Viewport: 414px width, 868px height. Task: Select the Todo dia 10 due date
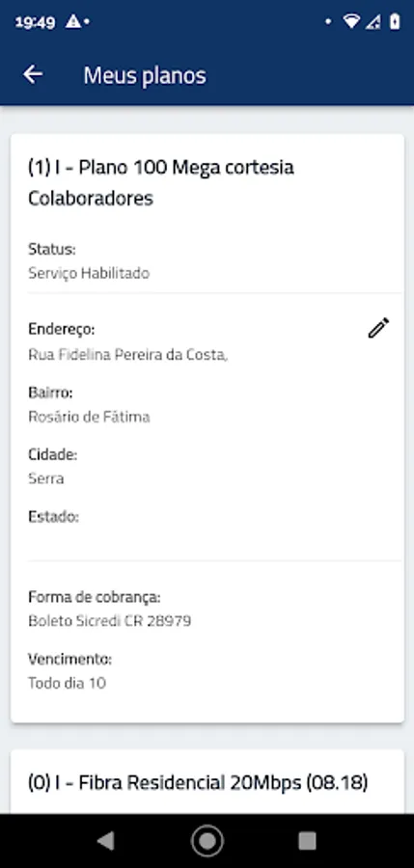[67, 683]
